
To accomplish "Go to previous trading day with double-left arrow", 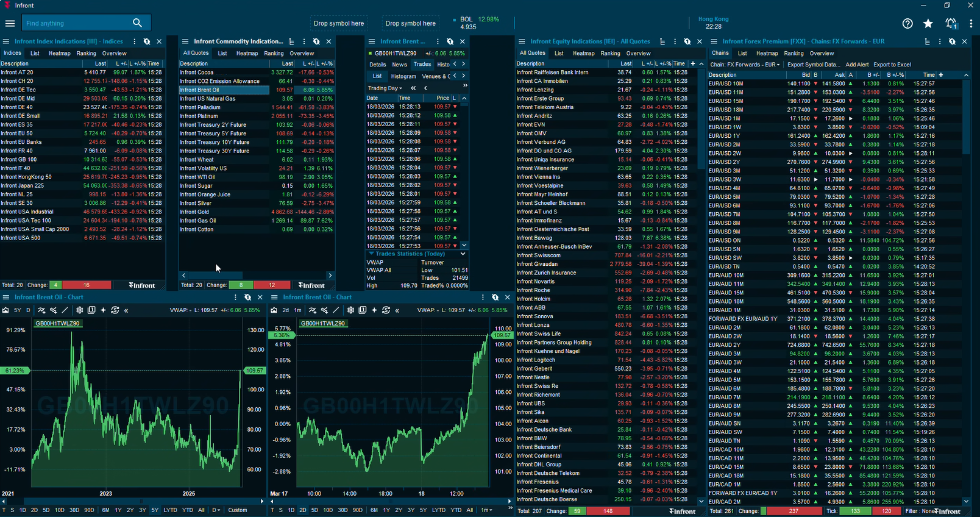I will pos(413,88).
